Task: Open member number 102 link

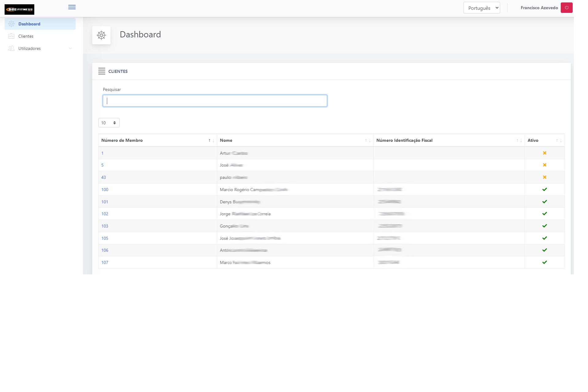Action: click(x=105, y=214)
